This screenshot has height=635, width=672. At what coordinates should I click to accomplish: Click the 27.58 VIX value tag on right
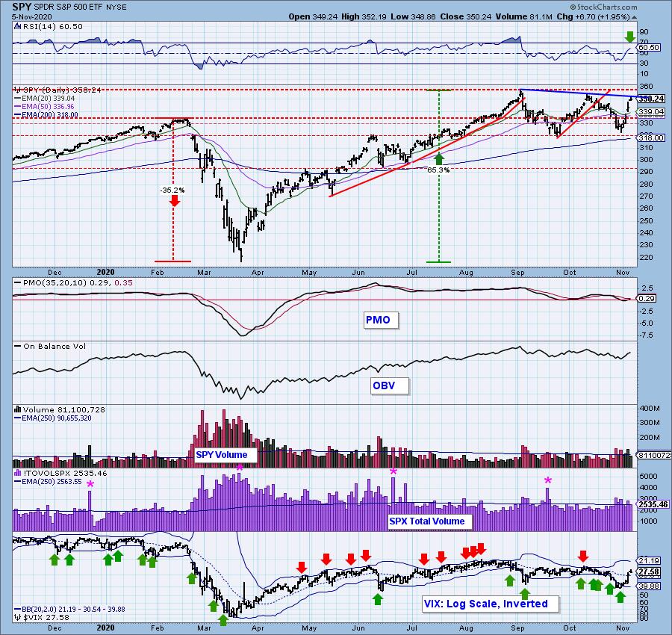[649, 571]
